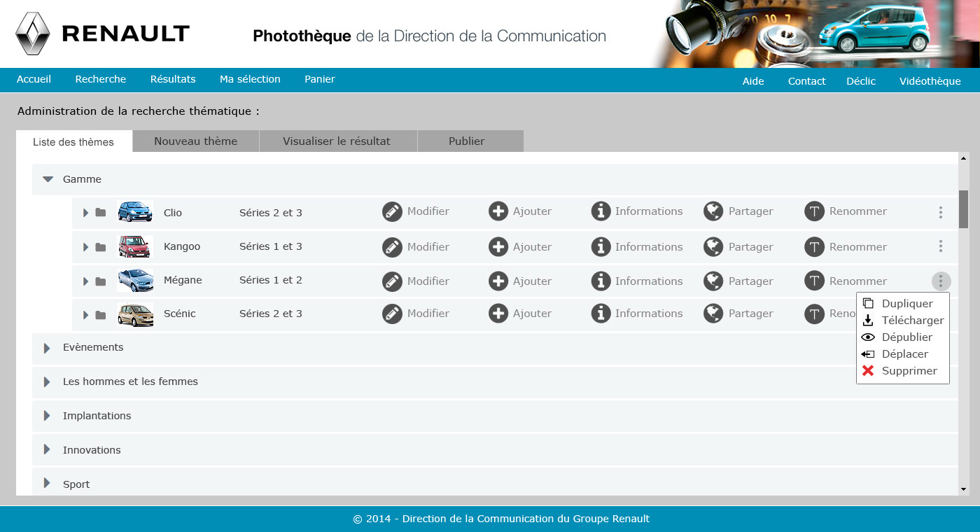Click the Modifier pencil icon for Kangoo
The width and height of the screenshot is (980, 532).
click(392, 247)
